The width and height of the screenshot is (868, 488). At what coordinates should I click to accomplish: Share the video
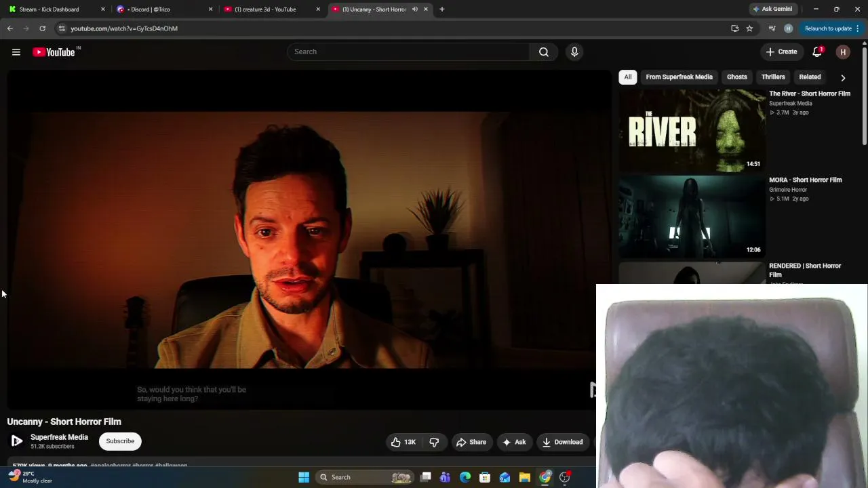point(471,442)
